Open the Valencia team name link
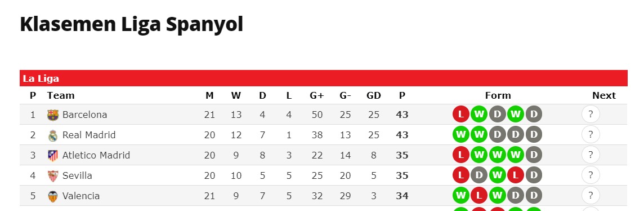Viewport: 644px width, 211px height. coord(81,196)
